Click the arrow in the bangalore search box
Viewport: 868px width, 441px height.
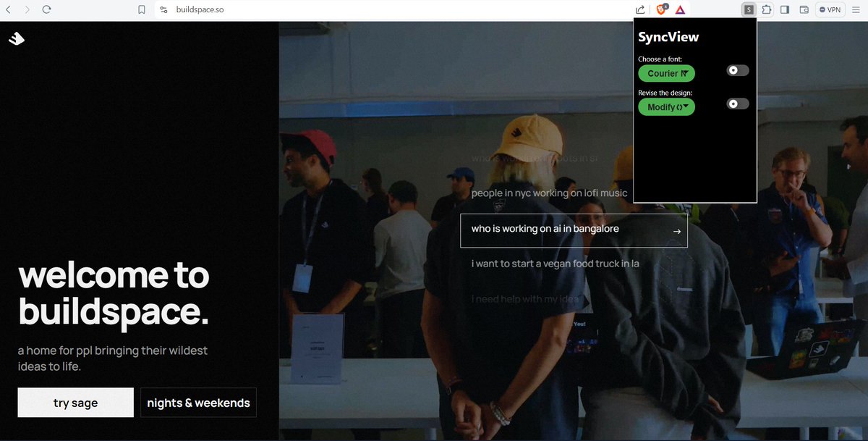click(677, 231)
